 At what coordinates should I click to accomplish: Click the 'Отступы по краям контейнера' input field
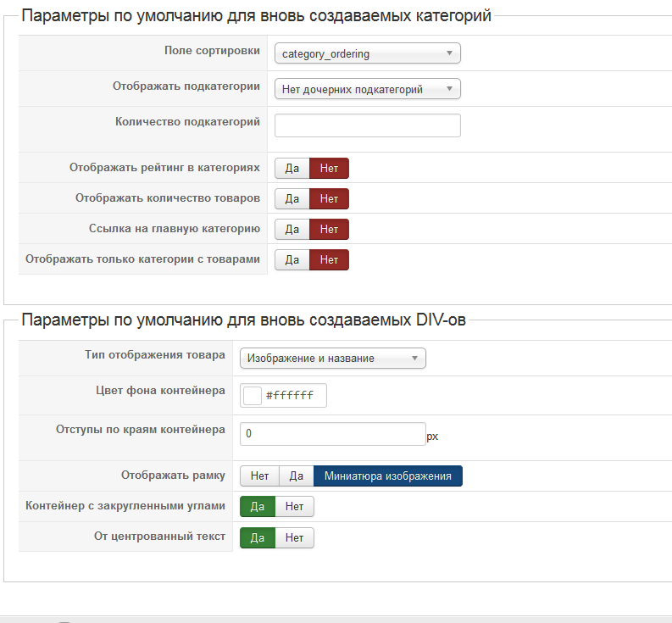point(332,434)
